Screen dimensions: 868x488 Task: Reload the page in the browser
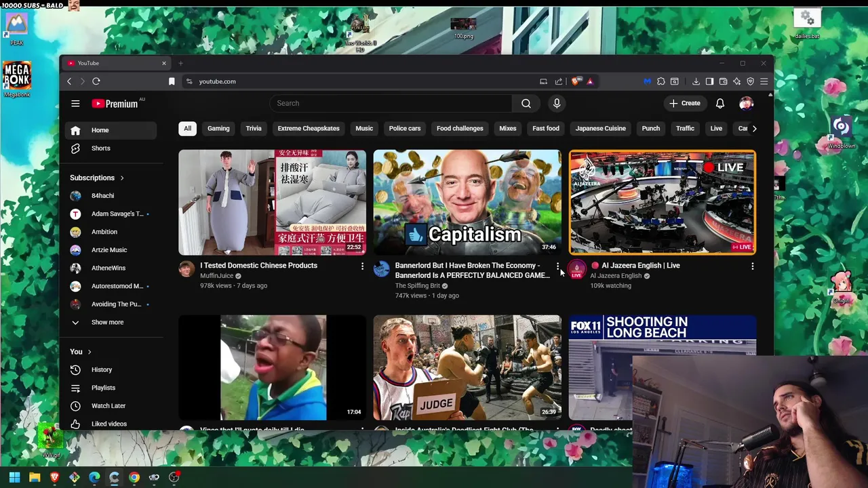[x=96, y=81]
